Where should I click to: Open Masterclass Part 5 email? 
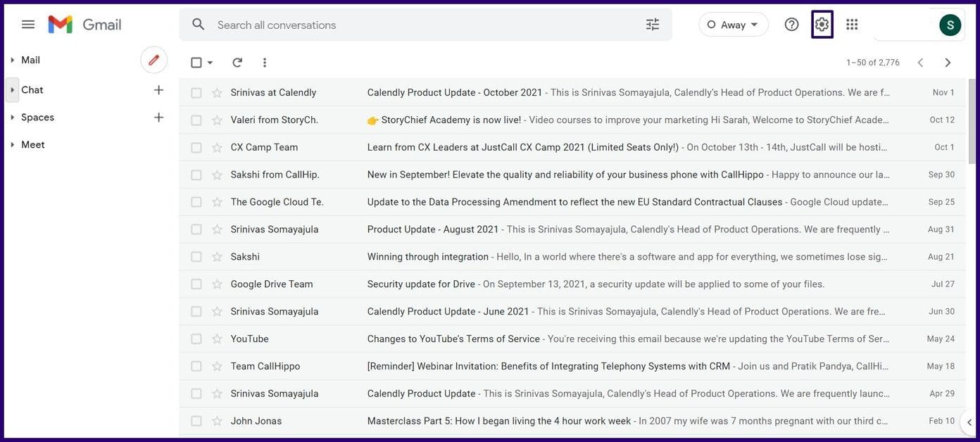click(572, 422)
